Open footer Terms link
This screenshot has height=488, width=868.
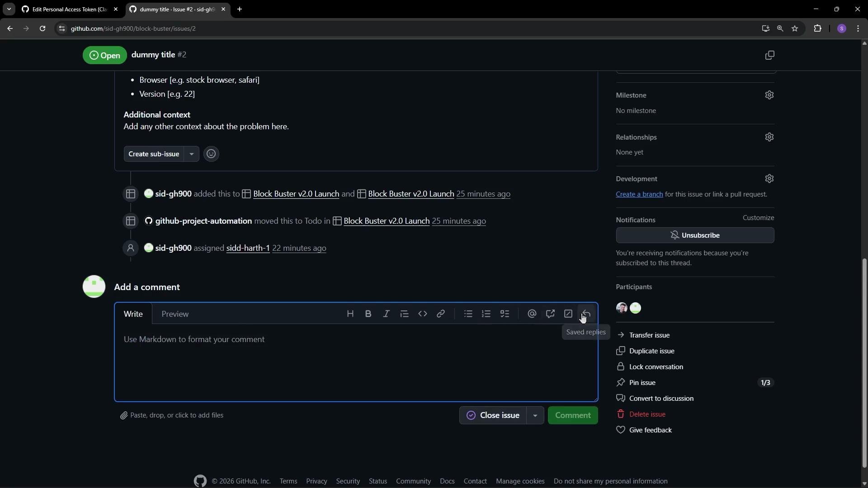pyautogui.click(x=288, y=481)
